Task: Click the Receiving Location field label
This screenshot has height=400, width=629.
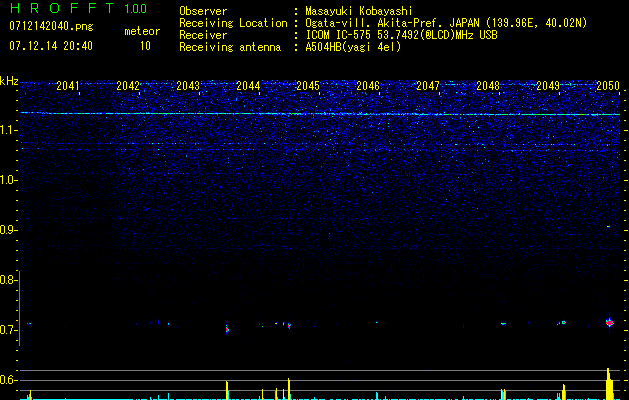Action: coord(233,23)
